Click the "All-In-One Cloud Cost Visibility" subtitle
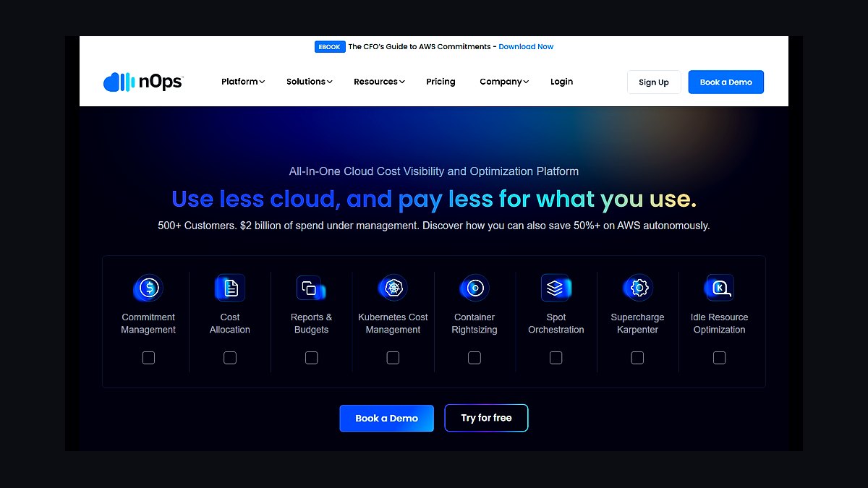 (x=434, y=171)
